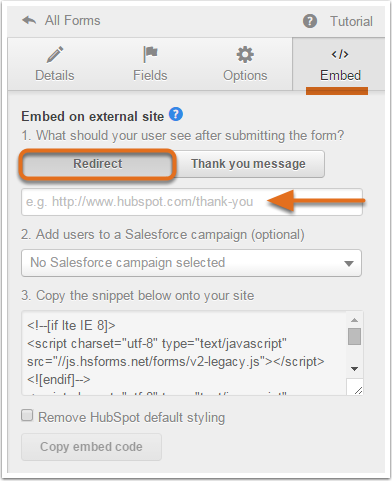Screen dimensions: 392x481
Task: Click the flag icon for Fields
Action: [150, 54]
